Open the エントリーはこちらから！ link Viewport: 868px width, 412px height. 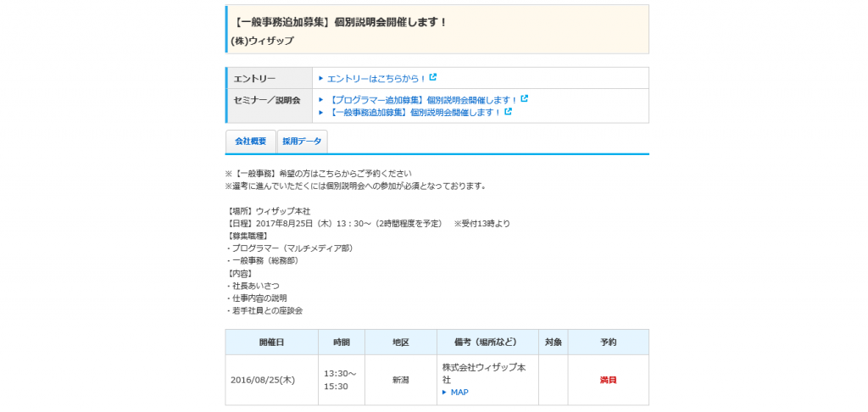point(377,78)
